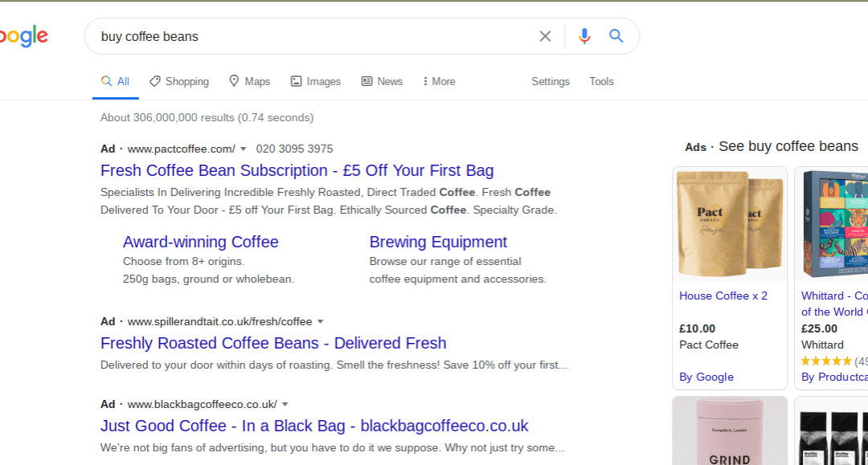Open the 'Brewing Equipment' sitelink

(x=438, y=242)
